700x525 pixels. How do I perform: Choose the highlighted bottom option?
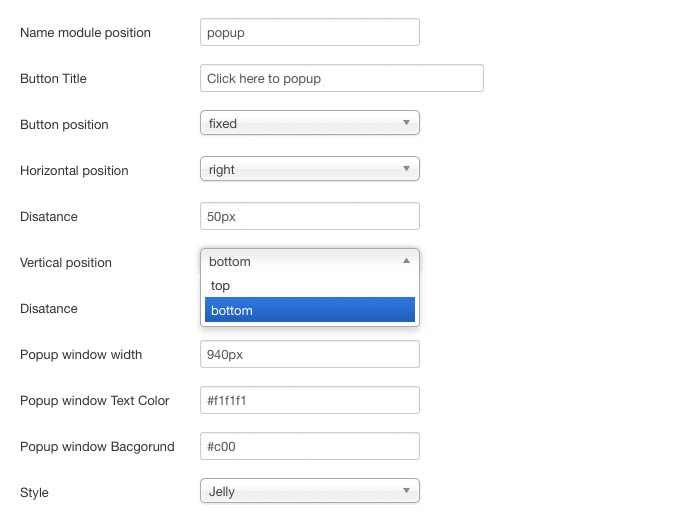[309, 311]
